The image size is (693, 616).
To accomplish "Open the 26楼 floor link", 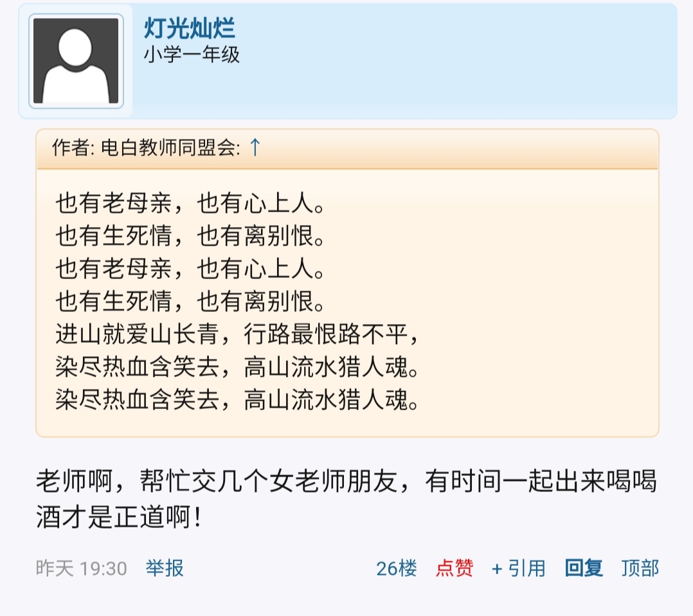I will click(396, 568).
